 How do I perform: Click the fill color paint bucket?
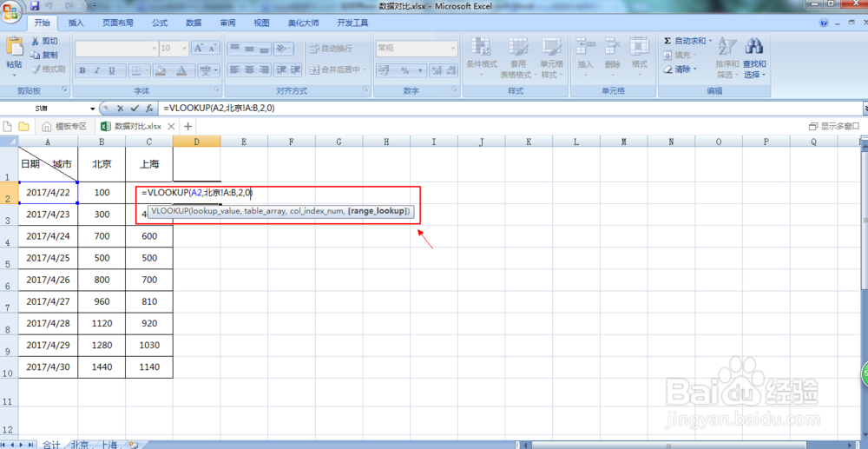pos(160,70)
